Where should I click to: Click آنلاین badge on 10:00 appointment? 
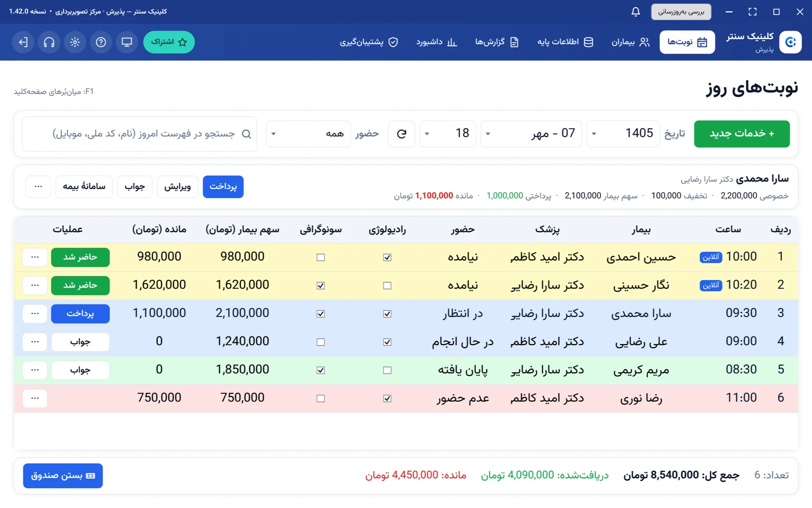coord(710,257)
